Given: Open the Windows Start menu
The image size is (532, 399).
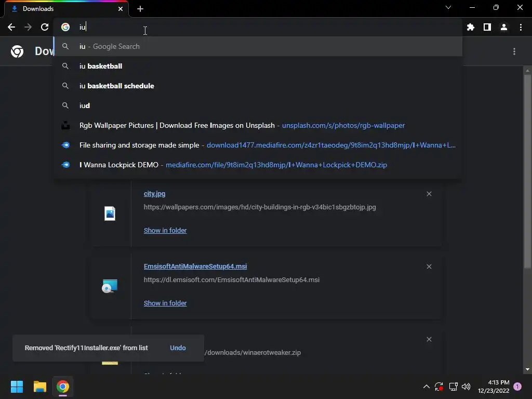Looking at the screenshot, I should 17,387.
